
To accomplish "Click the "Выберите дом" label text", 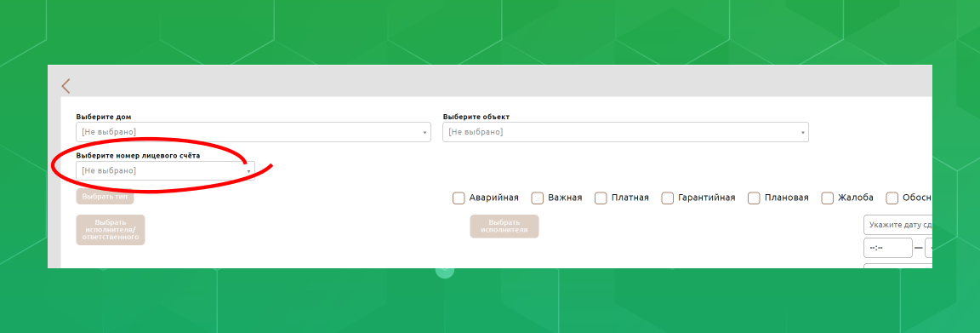I will point(104,117).
